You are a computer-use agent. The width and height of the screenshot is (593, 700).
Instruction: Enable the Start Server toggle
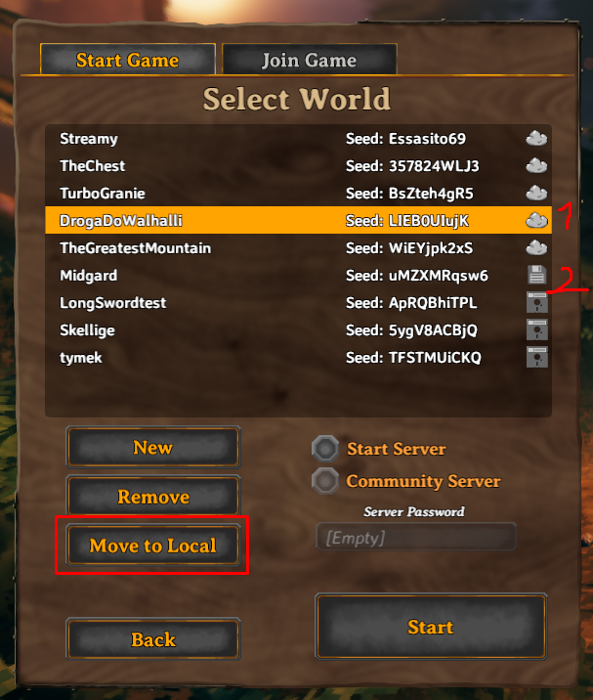click(x=325, y=448)
